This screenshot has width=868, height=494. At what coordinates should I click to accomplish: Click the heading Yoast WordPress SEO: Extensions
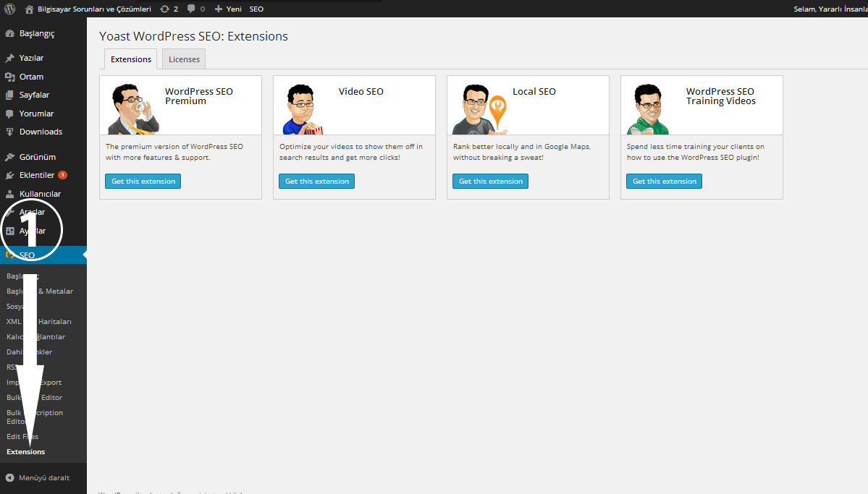pyautogui.click(x=194, y=36)
